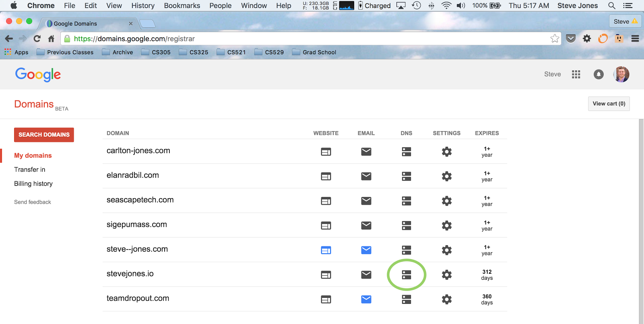Click View cart (0) button
The width and height of the screenshot is (644, 324).
(609, 104)
